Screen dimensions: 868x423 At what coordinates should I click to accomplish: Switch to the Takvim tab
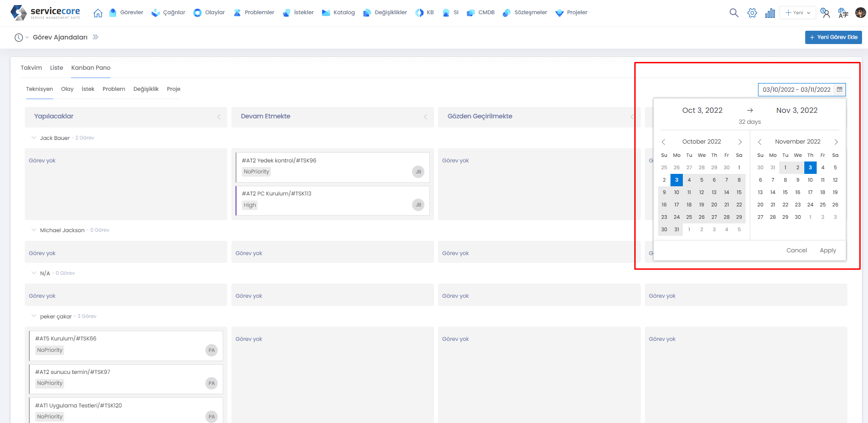click(x=31, y=67)
